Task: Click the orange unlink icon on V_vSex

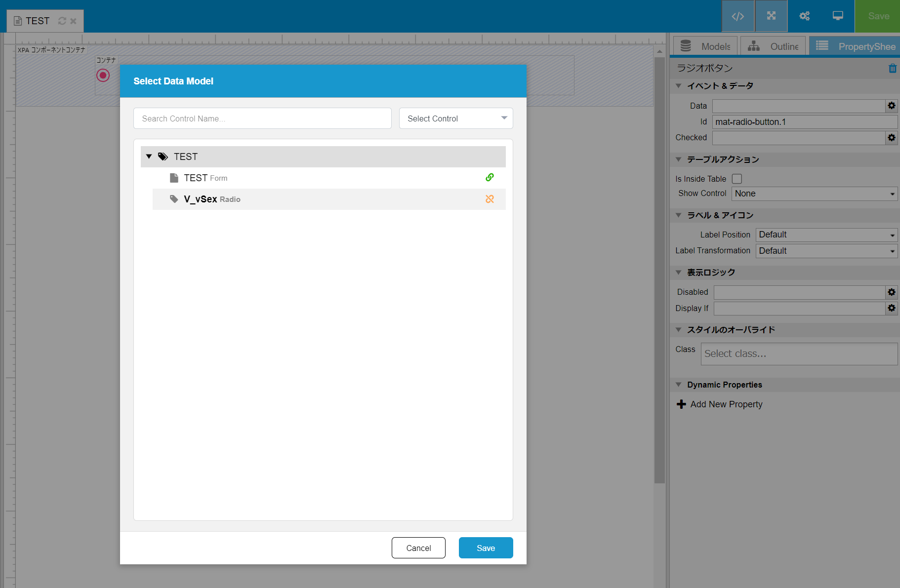Action: (x=490, y=199)
